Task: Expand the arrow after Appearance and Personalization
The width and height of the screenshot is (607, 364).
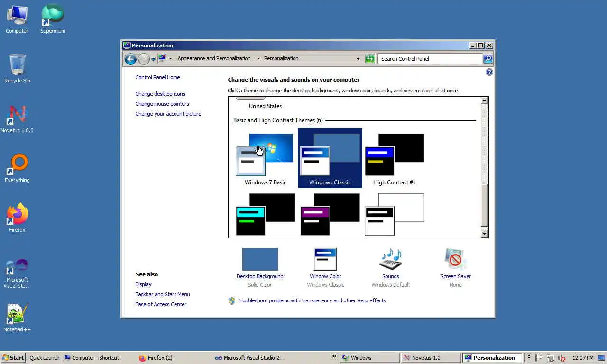Action: (x=258, y=58)
